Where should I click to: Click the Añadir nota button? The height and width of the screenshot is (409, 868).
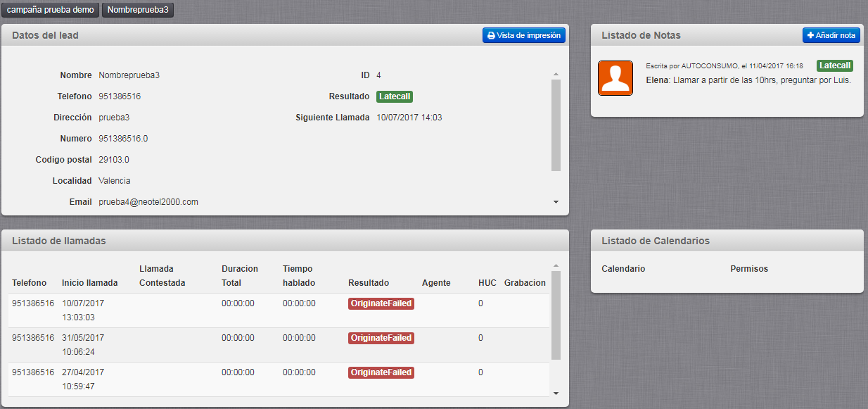[831, 35]
